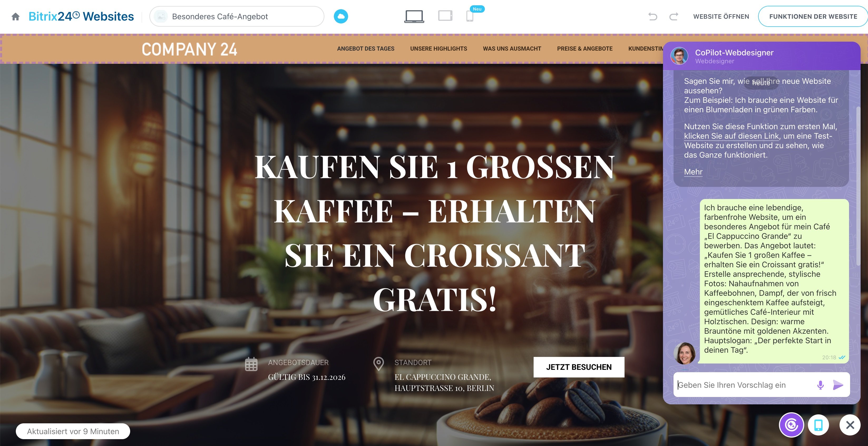Click the JETZT BESUCHEN button

[579, 367]
